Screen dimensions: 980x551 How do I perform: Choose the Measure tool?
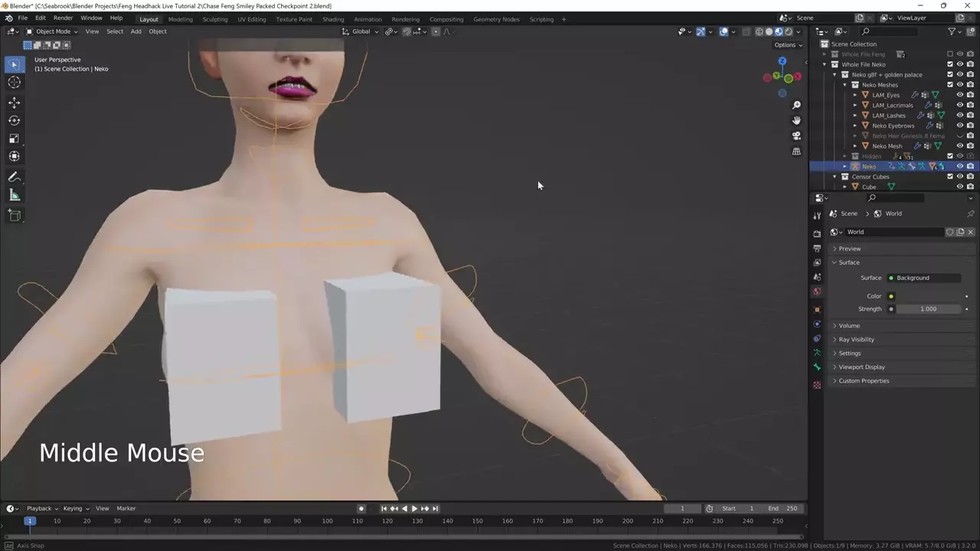click(x=14, y=195)
